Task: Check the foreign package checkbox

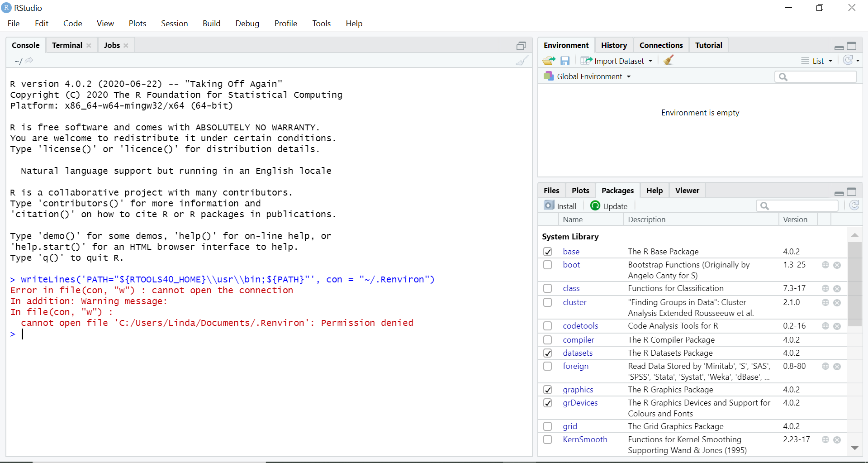Action: [x=548, y=366]
